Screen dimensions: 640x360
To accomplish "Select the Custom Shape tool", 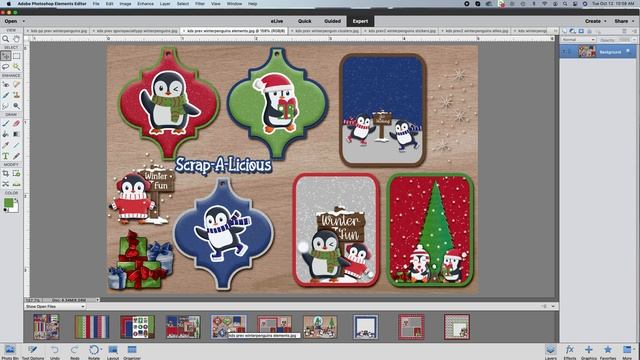I will tap(16, 145).
